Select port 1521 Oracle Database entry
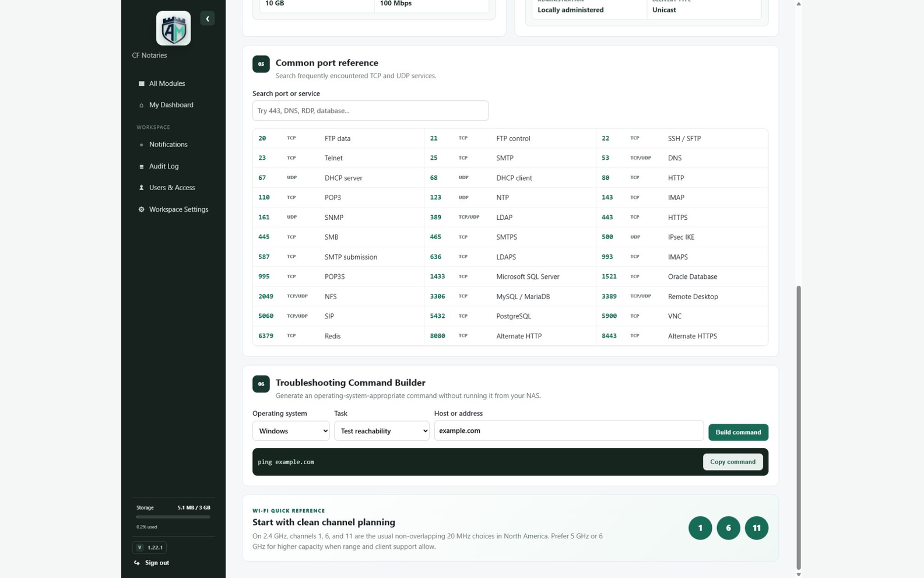The height and width of the screenshot is (578, 924). tap(681, 276)
